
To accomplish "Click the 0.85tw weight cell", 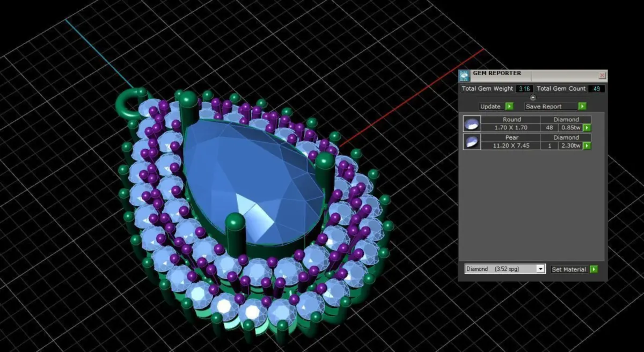I will 570,128.
